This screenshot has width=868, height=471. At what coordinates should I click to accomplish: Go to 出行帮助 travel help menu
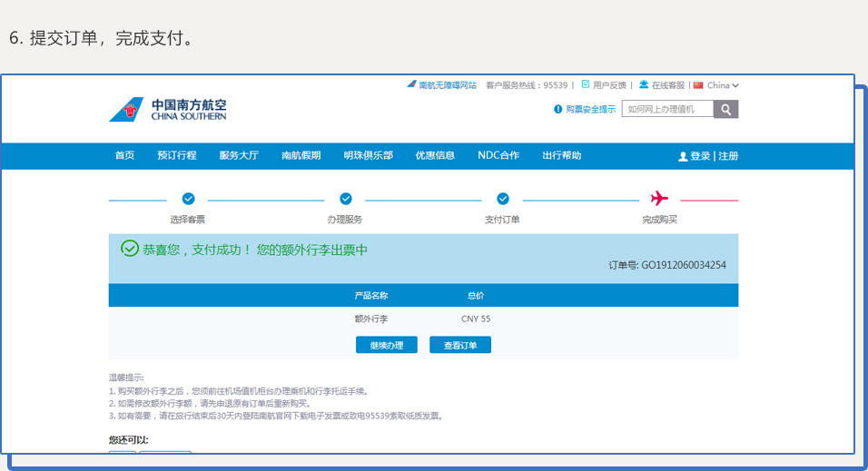[x=561, y=156]
